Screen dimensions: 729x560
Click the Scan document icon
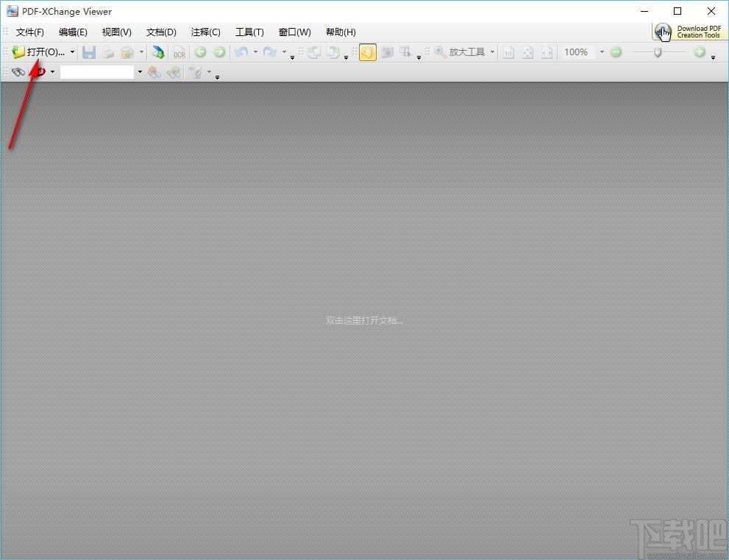pos(158,52)
